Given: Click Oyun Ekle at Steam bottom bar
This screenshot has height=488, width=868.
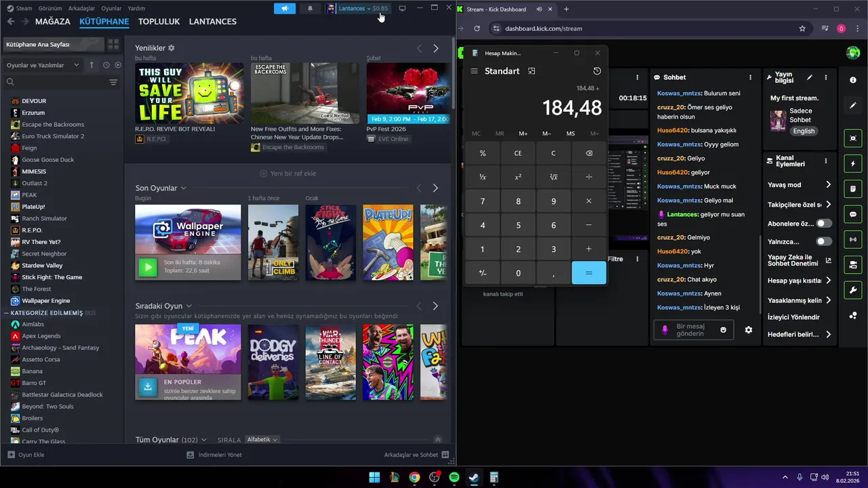Looking at the screenshot, I should [26, 455].
